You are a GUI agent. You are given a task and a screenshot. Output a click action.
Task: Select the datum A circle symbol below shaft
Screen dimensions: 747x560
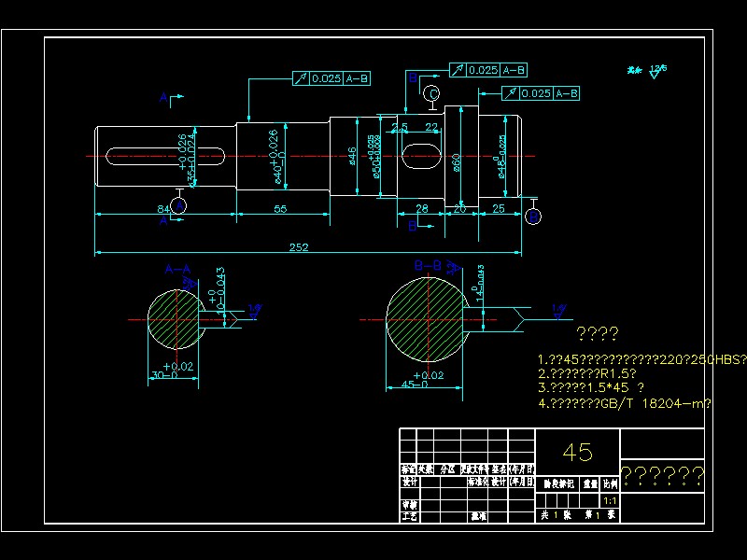coord(179,205)
